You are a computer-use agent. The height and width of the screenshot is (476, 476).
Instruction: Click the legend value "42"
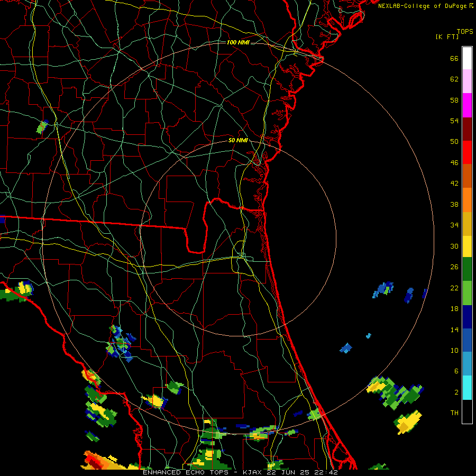(x=454, y=184)
